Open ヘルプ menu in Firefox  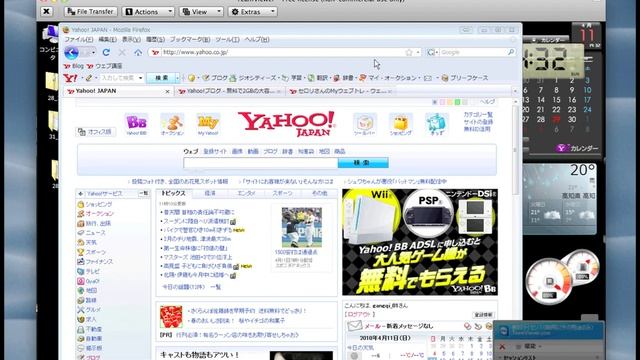coord(257,40)
